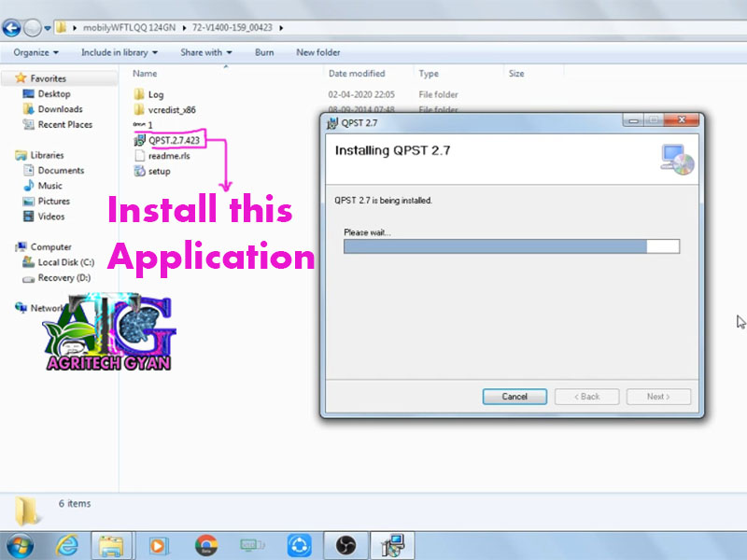Click the QPST 2.7 title bar icon
The width and height of the screenshot is (747, 560).
(x=332, y=123)
